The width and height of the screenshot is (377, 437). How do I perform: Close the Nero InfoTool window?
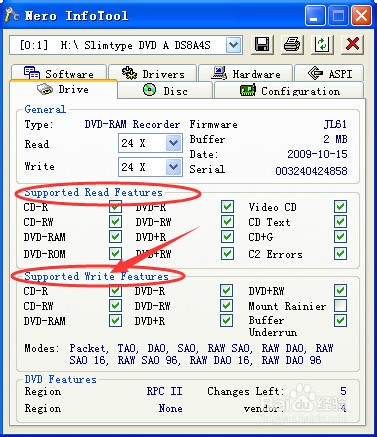(362, 15)
